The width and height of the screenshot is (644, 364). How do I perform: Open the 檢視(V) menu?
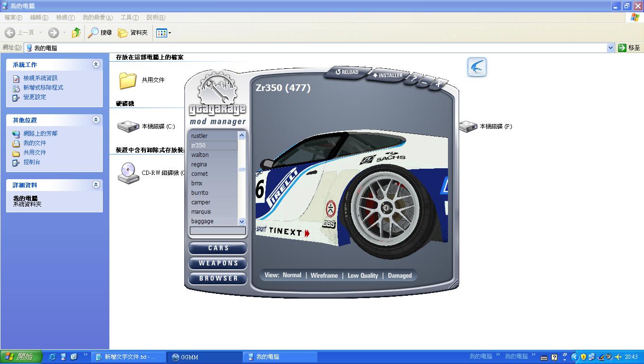pos(65,18)
